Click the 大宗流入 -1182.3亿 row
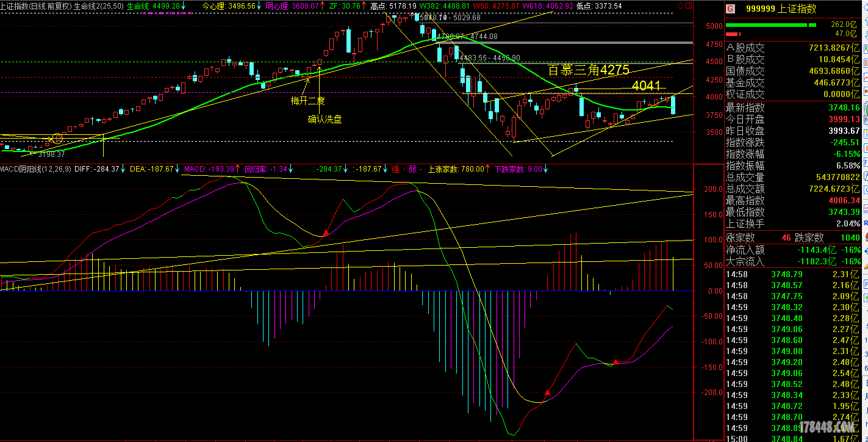This screenshot has height=442, width=868. pos(793,261)
